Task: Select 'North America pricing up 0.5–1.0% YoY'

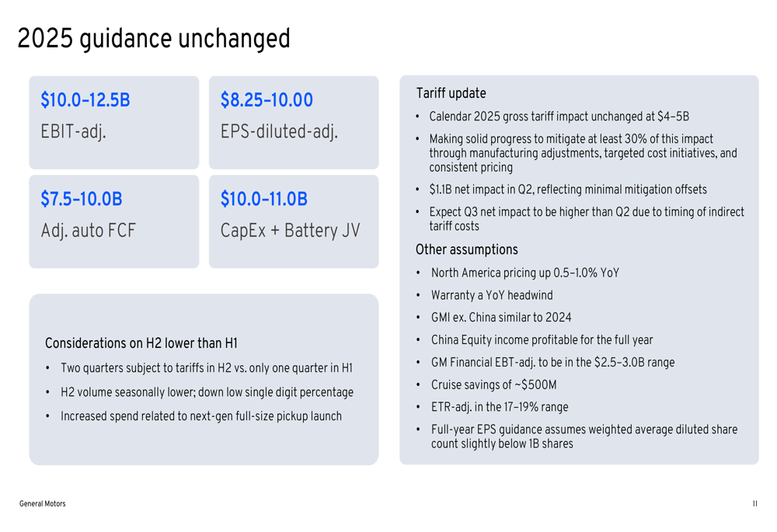Action: click(x=525, y=273)
